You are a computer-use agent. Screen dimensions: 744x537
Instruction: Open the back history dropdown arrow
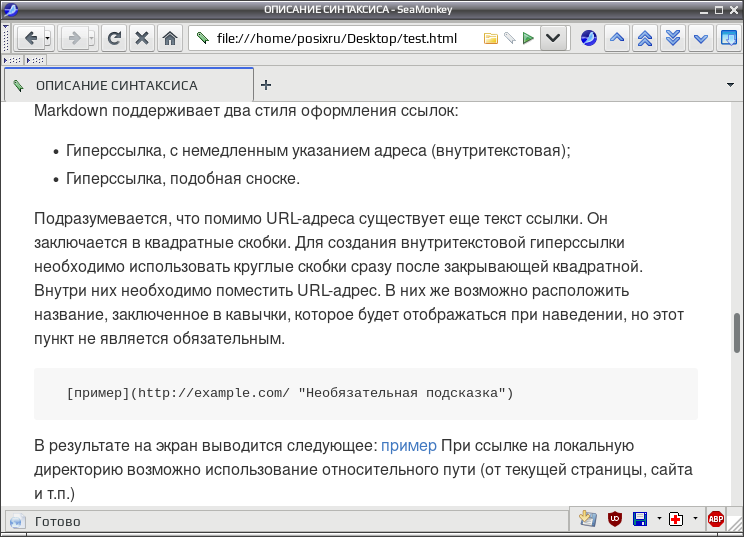(x=47, y=38)
